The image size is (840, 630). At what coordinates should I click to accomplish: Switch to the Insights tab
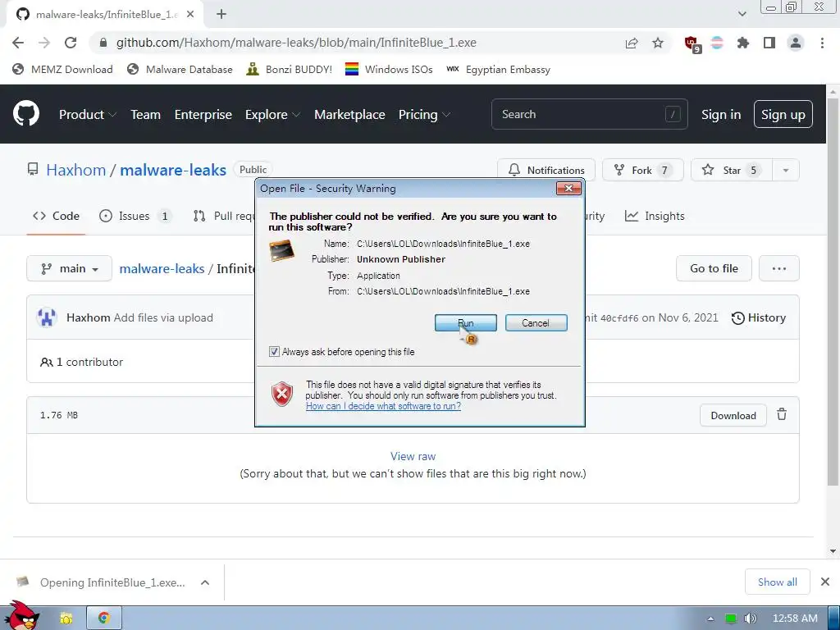pos(655,216)
